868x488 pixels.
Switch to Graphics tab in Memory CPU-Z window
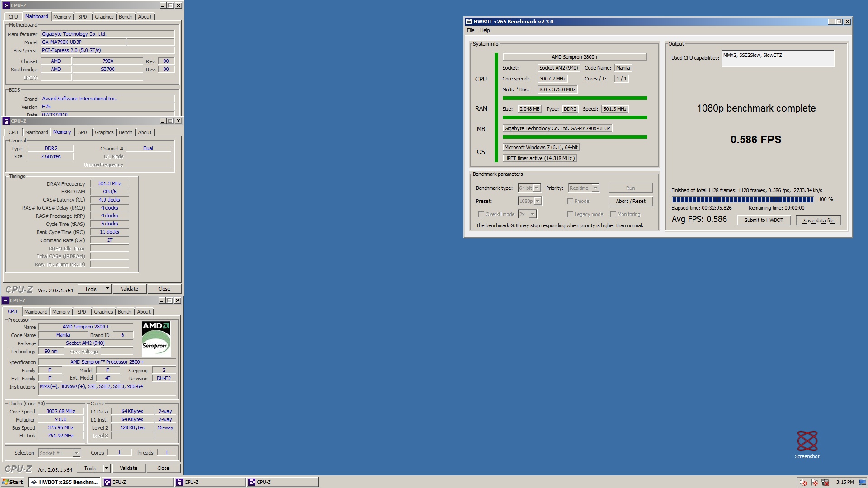(x=104, y=132)
